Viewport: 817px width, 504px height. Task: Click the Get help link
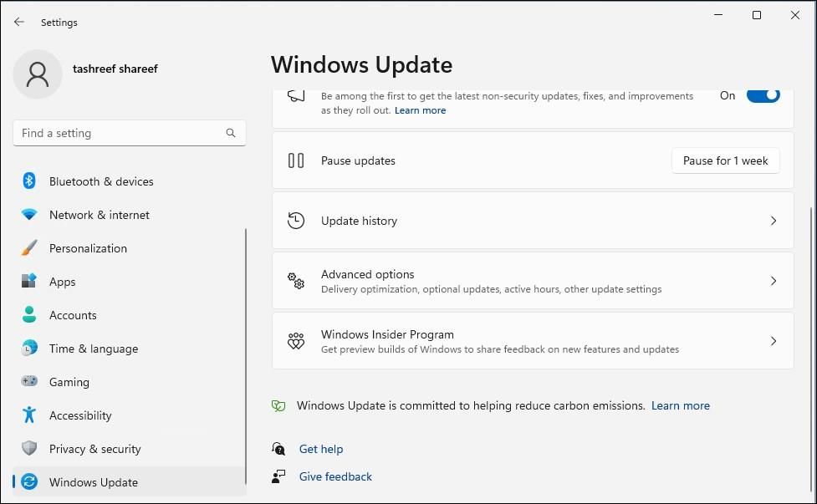pyautogui.click(x=321, y=449)
